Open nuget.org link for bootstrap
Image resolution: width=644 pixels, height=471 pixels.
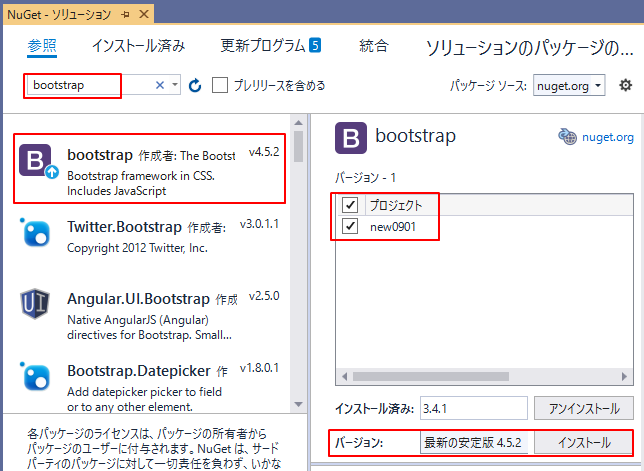[608, 137]
